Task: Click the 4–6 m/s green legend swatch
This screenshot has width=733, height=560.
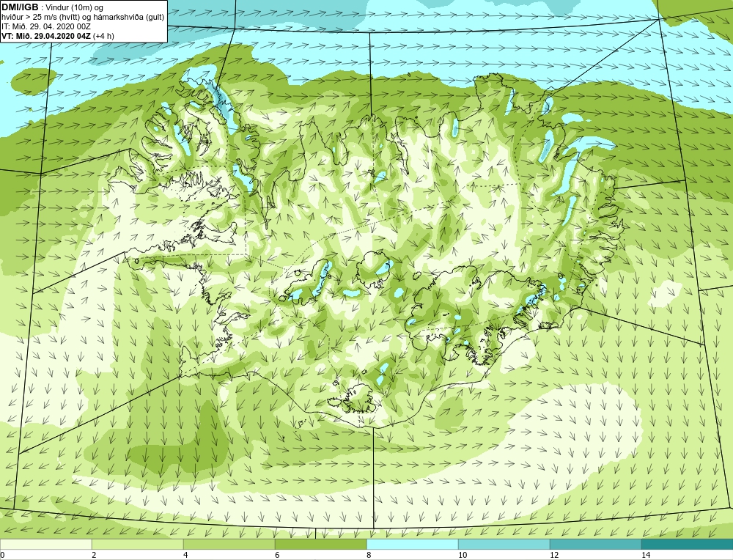Action: coord(229,545)
